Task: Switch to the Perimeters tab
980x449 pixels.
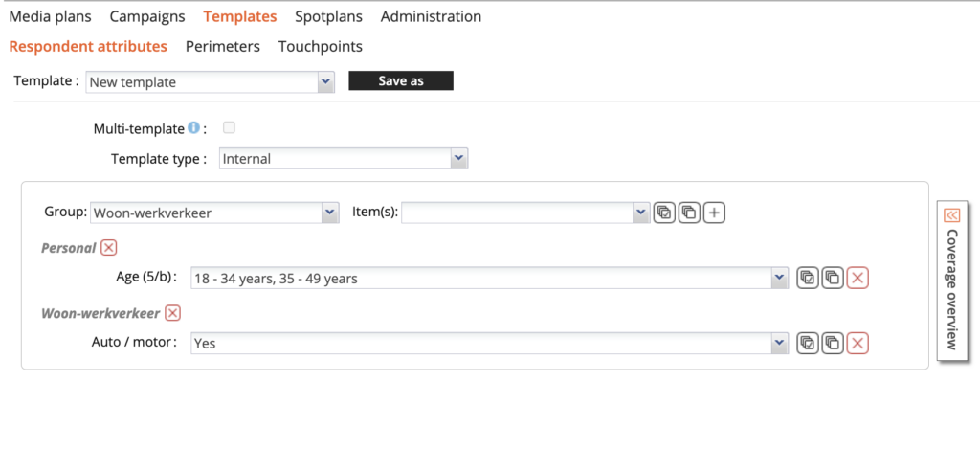Action: tap(222, 46)
